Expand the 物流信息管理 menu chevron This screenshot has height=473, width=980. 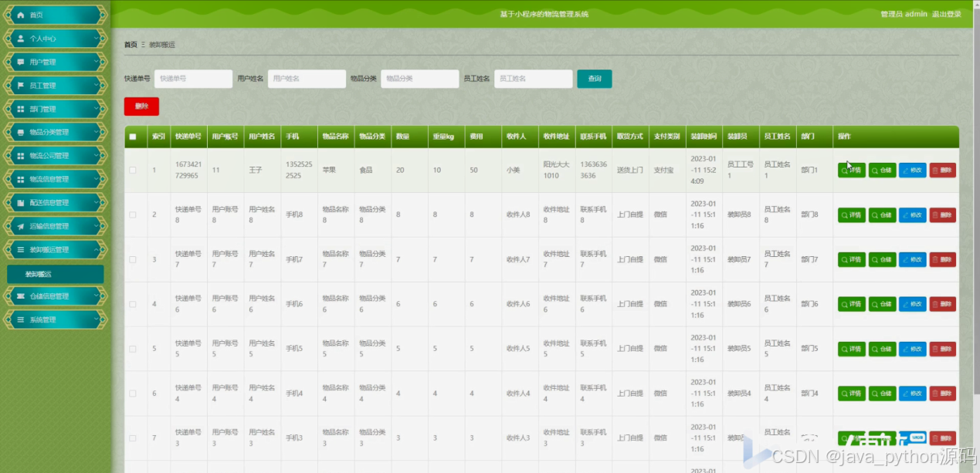coord(97,179)
